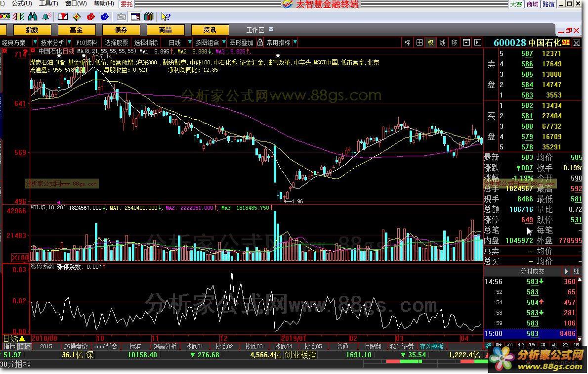The height and width of the screenshot is (374, 588).
Task: Expand the arrow beside 分时成交
Action: [x=566, y=271]
